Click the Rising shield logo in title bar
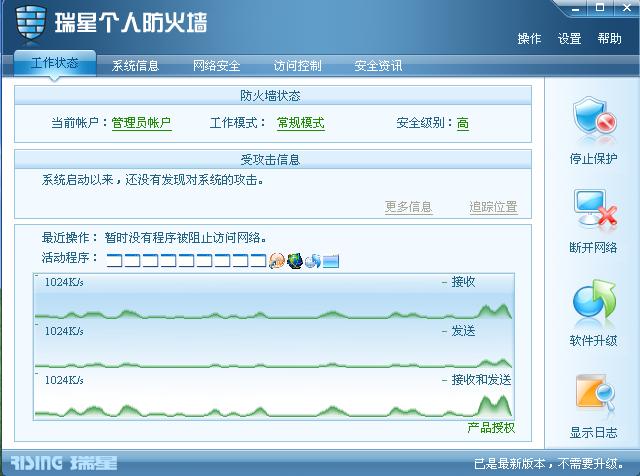 coord(31,22)
